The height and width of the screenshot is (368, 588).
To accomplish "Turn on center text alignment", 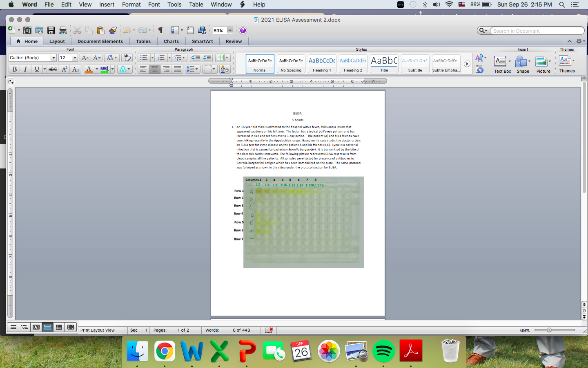I will (154, 69).
